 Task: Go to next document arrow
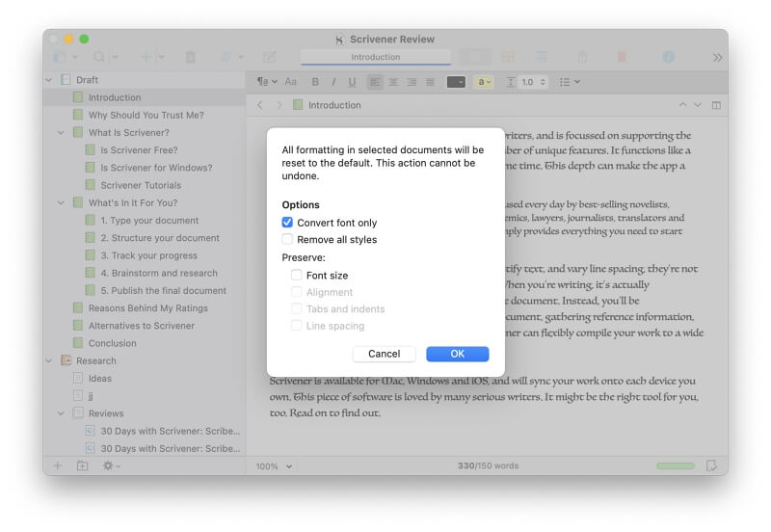point(698,105)
